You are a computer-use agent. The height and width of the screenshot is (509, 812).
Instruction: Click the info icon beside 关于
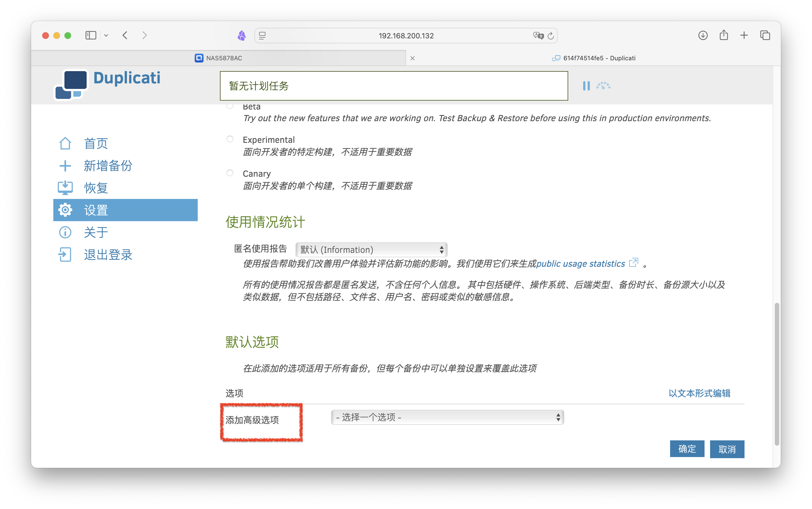tap(65, 232)
